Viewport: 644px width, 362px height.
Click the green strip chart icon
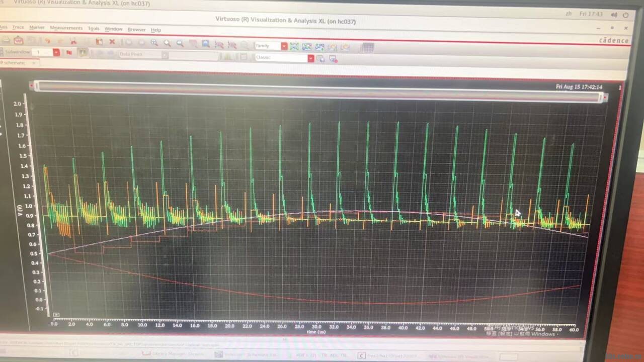294,46
